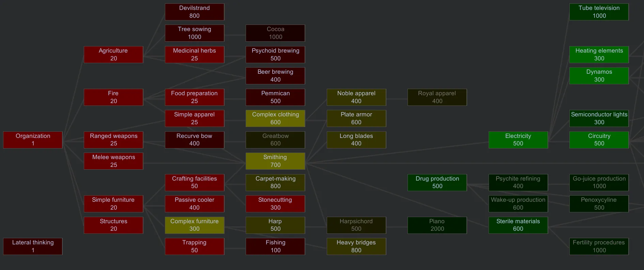Select the Devilstrand research node
The width and height of the screenshot is (644, 270).
tap(195, 12)
